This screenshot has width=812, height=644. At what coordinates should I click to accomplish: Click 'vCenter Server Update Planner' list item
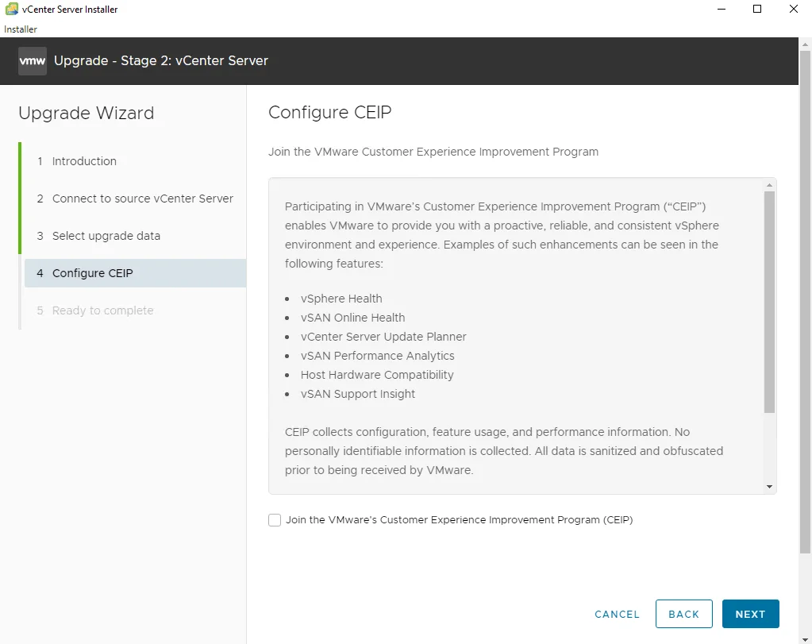click(x=383, y=337)
